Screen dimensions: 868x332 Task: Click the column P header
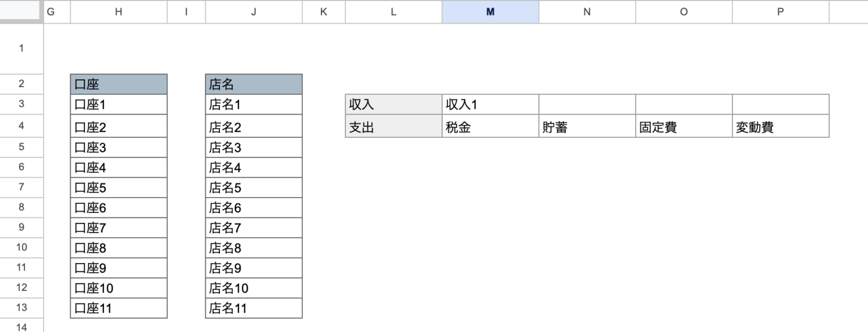tap(780, 12)
